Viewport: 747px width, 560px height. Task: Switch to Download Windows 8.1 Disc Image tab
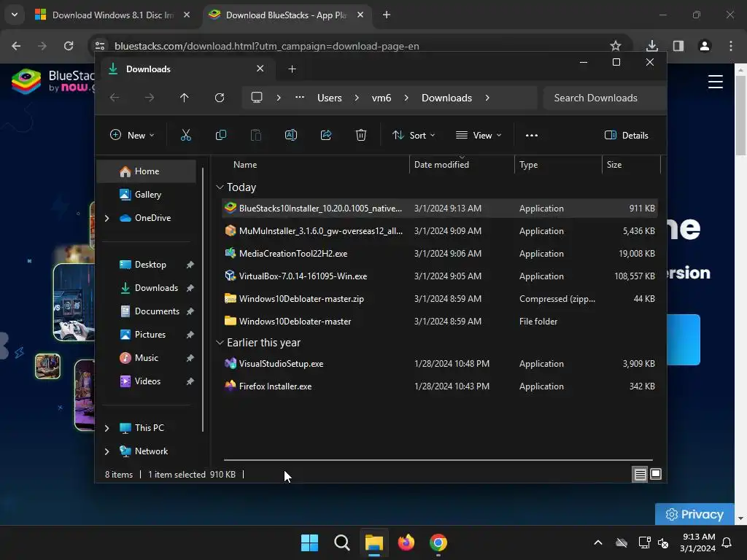[x=112, y=15]
